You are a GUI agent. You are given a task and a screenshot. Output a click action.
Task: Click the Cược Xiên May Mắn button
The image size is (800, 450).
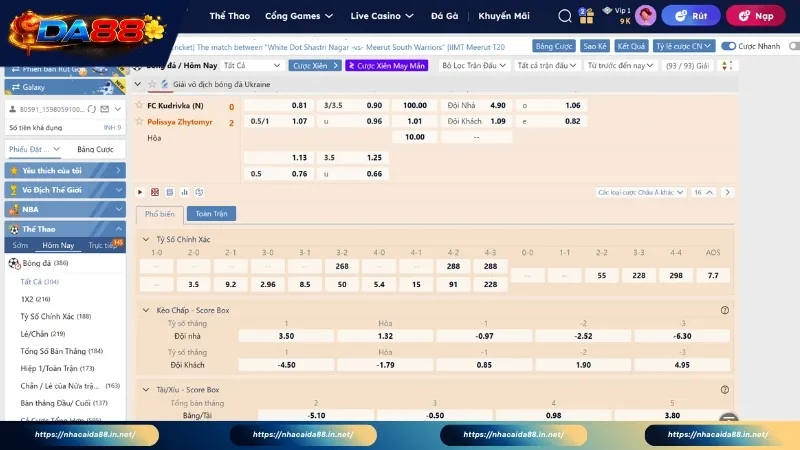[x=387, y=66]
